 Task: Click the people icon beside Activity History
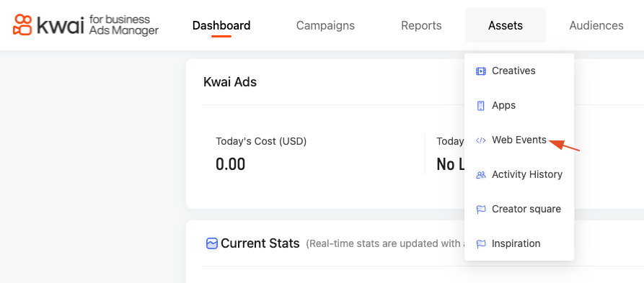coord(480,175)
